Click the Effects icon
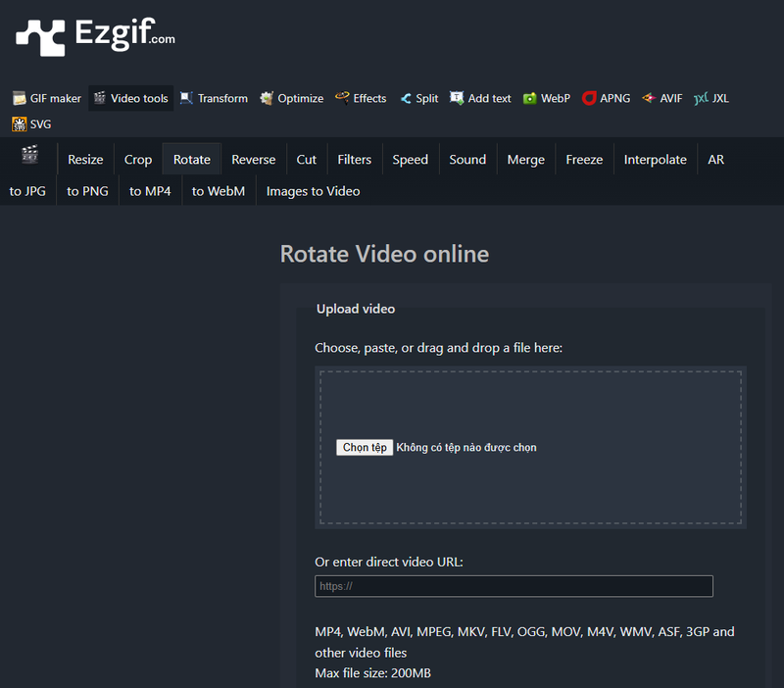784x688 pixels. [x=342, y=97]
